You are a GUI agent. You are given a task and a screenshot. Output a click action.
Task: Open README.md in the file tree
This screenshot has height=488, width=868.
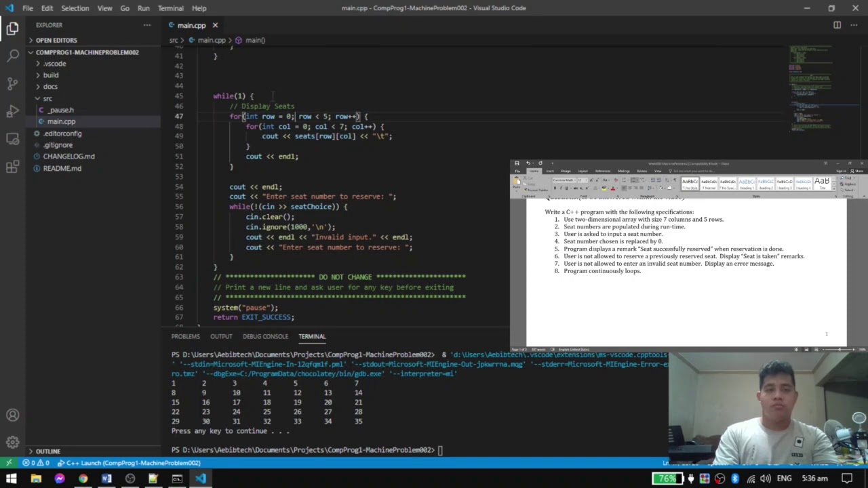tap(62, 168)
